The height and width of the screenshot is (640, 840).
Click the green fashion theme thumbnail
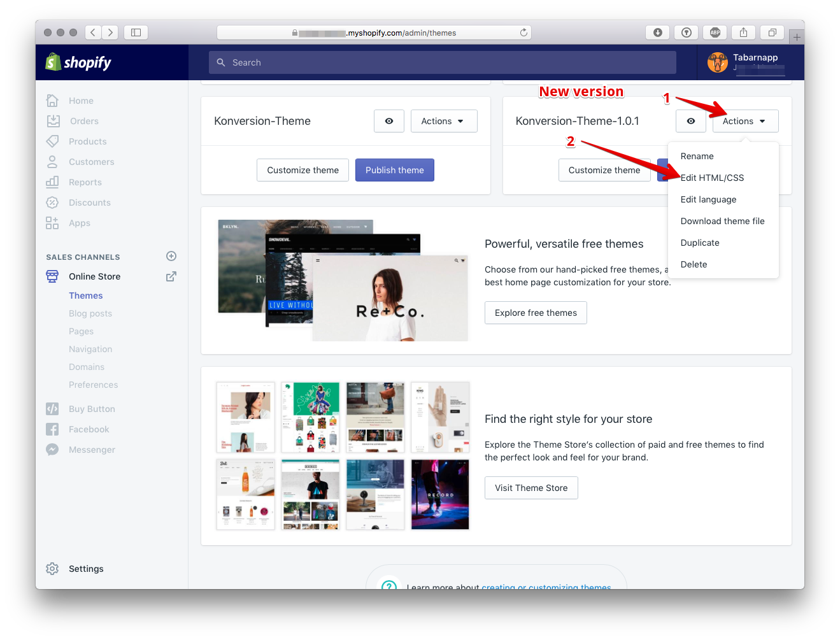pyautogui.click(x=310, y=417)
